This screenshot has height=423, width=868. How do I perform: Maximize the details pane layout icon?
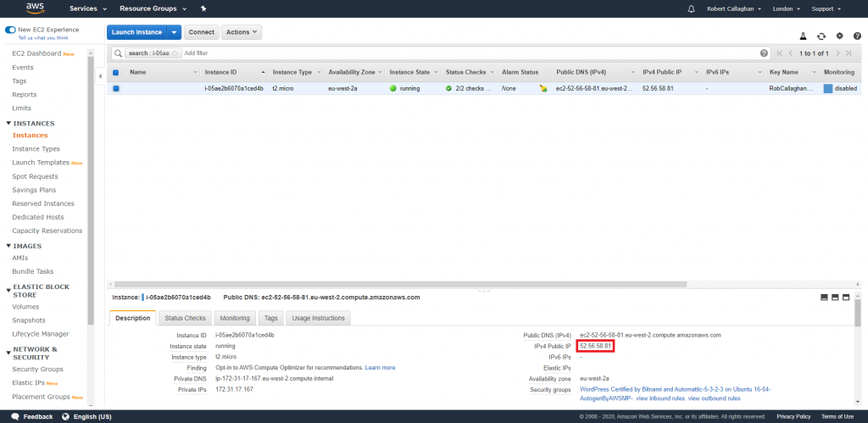pos(846,298)
